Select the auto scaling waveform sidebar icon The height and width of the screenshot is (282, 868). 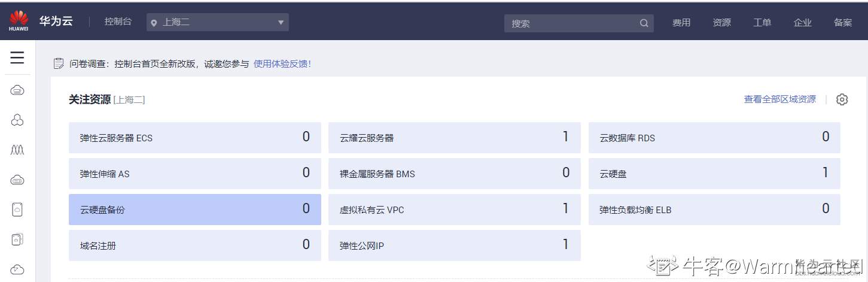[17, 150]
